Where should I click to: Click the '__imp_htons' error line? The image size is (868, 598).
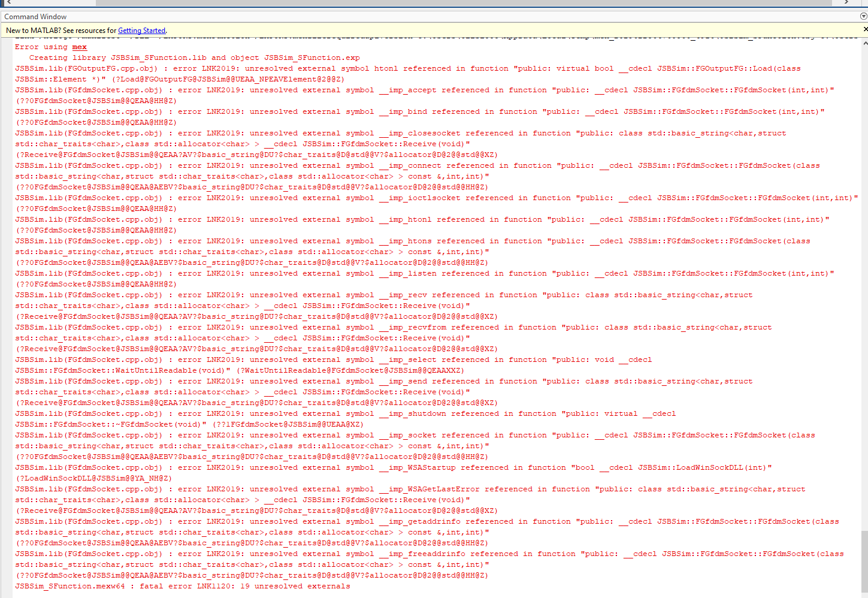pyautogui.click(x=413, y=241)
